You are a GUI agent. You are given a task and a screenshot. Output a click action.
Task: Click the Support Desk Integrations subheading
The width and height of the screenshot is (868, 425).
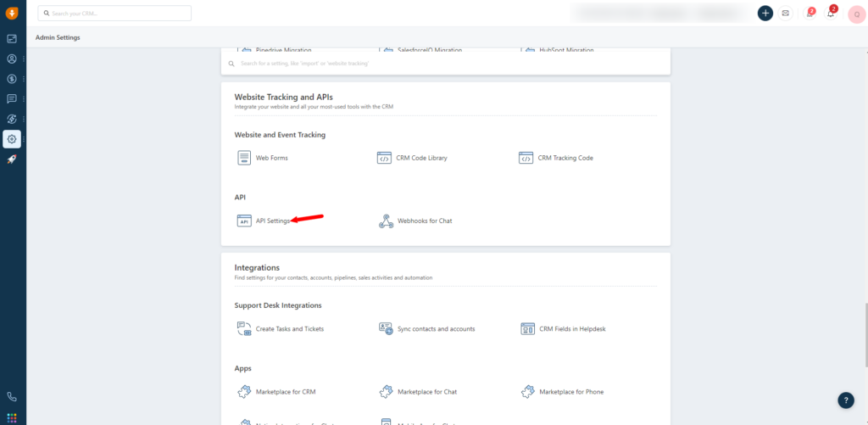tap(278, 305)
